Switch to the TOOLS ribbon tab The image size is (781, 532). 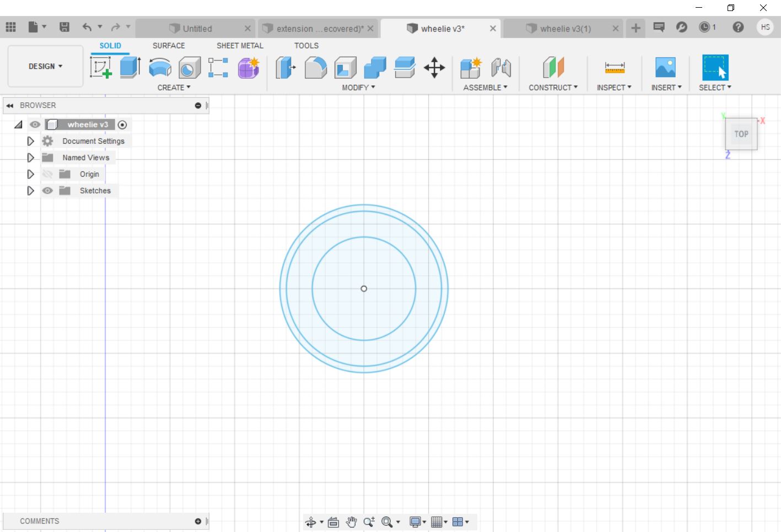(x=306, y=46)
